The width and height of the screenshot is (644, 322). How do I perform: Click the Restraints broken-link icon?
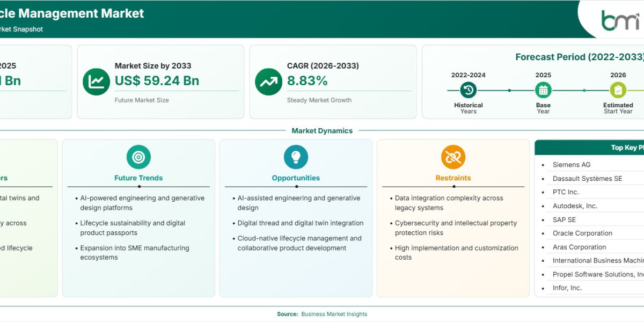coord(453,157)
